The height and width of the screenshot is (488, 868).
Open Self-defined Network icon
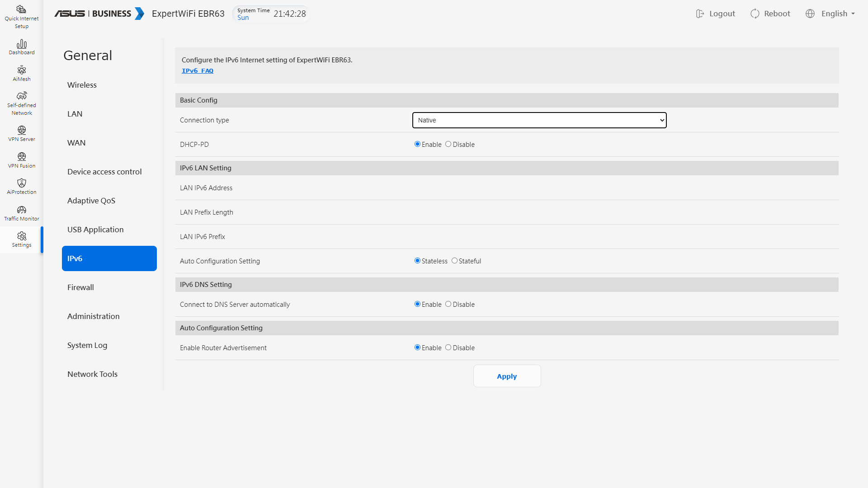[x=21, y=96]
